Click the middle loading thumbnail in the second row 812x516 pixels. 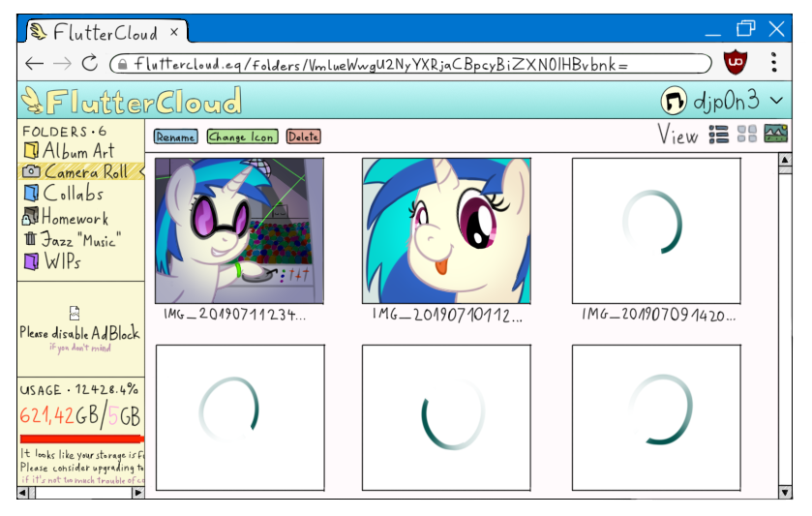click(446, 417)
